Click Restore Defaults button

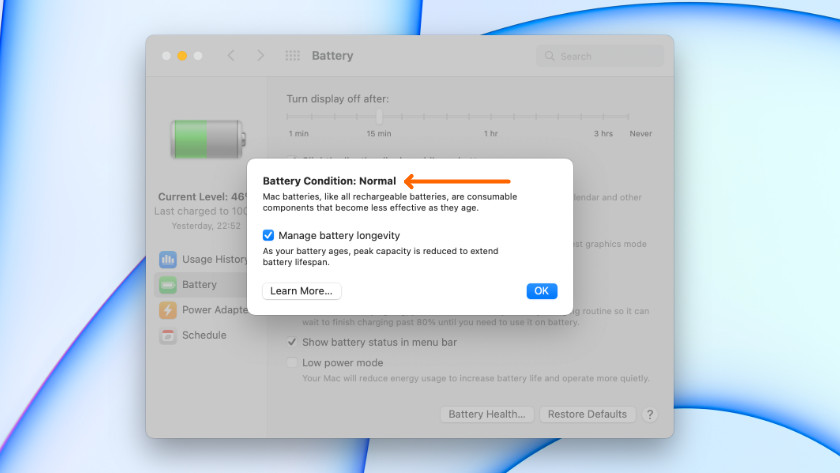pyautogui.click(x=588, y=414)
